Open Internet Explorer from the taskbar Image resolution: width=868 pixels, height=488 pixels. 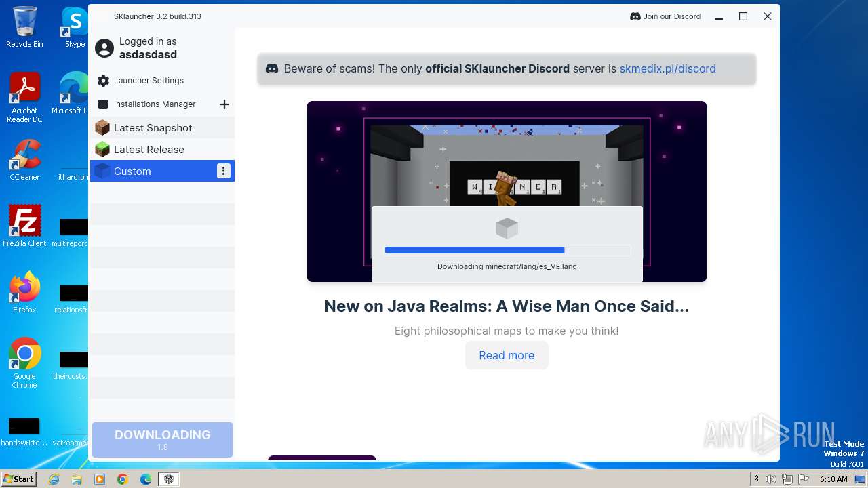click(x=54, y=479)
